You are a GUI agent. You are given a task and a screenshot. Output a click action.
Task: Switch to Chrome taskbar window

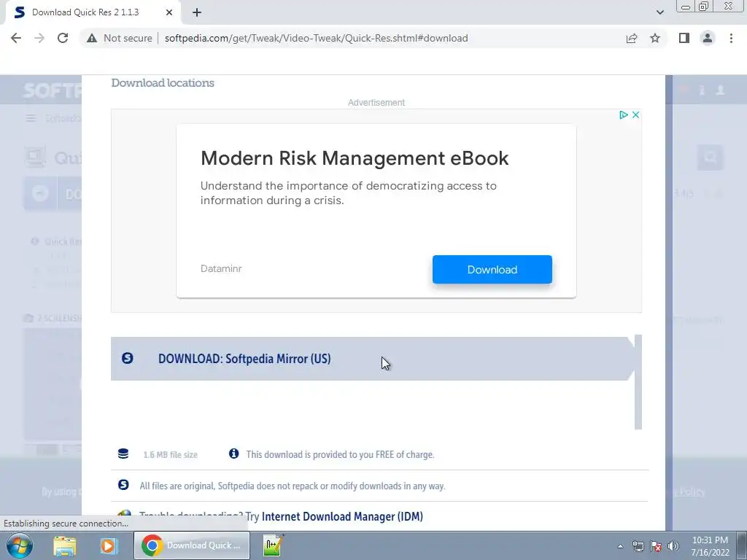(x=192, y=545)
